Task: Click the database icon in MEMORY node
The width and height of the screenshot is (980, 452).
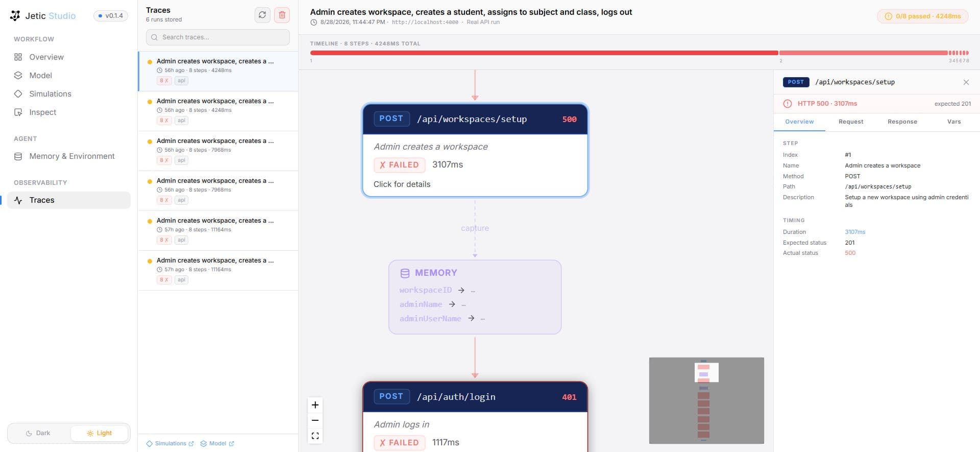Action: (x=405, y=273)
